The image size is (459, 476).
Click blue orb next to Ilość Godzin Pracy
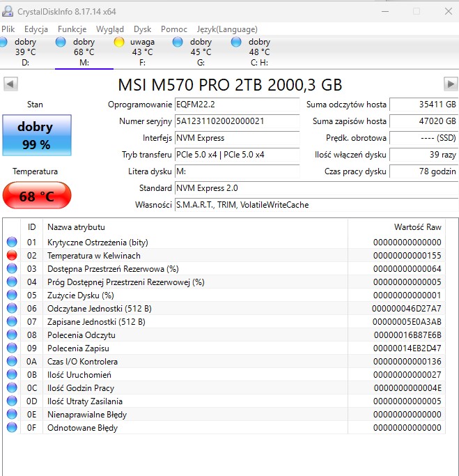[12, 388]
